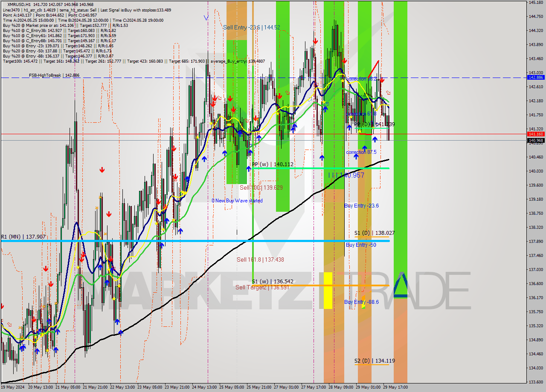Click the 137.030 price scale value
Viewport: 546px width, 392px height.
[535, 269]
